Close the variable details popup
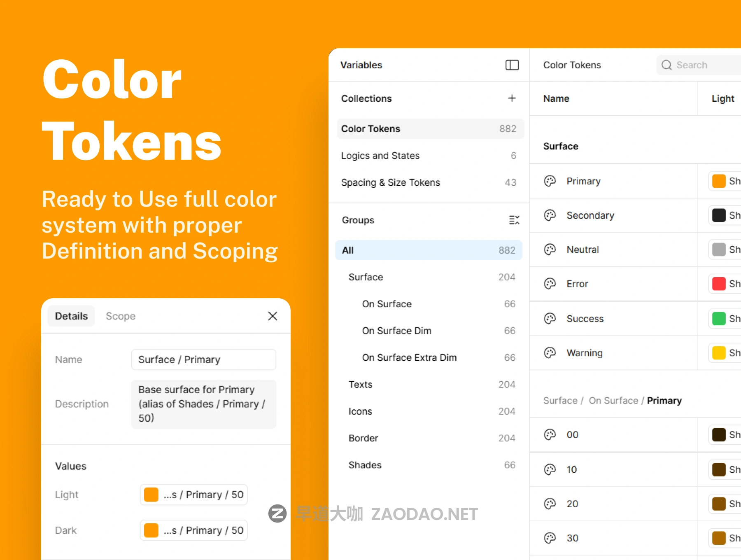This screenshot has height=560, width=741. 273,316
